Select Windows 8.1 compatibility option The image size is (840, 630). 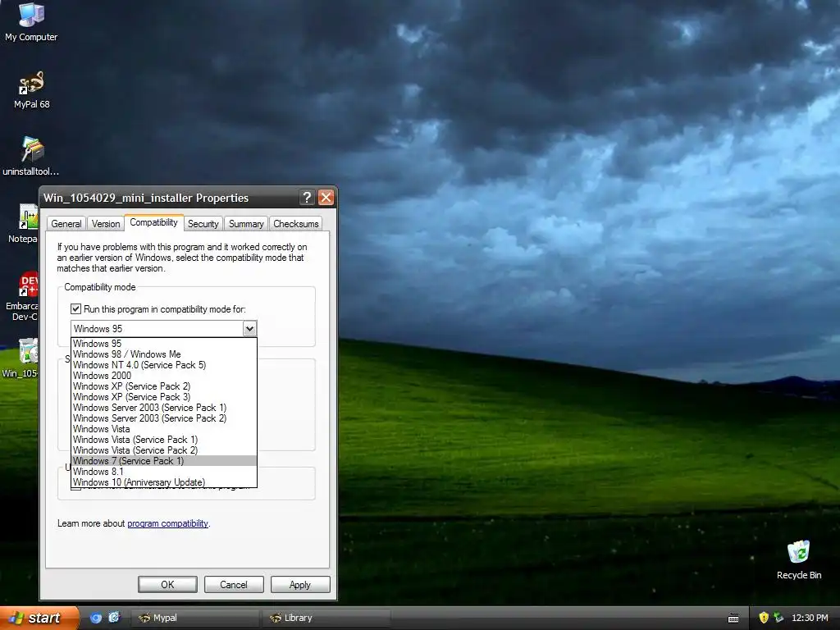point(164,472)
